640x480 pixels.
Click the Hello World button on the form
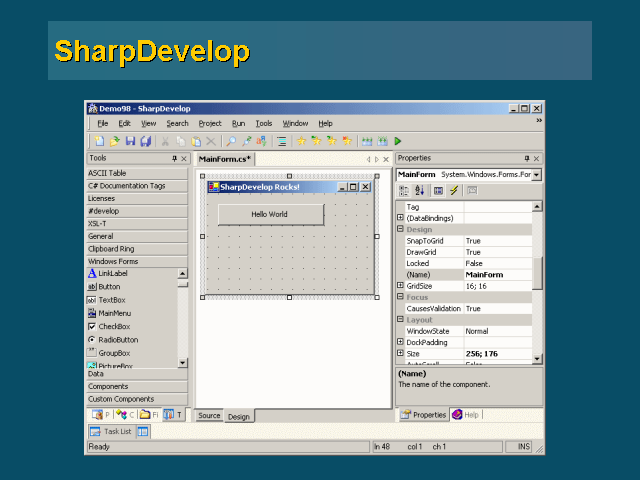[271, 214]
